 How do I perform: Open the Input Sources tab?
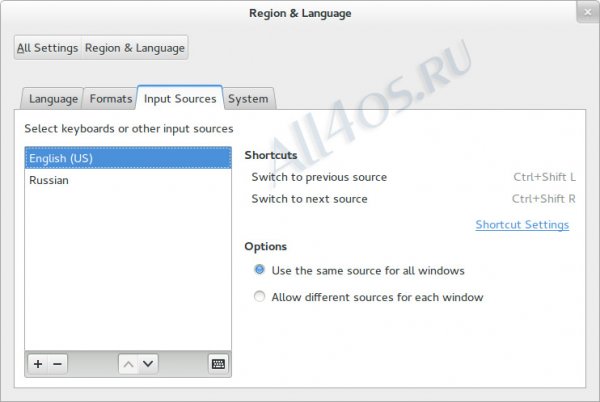180,98
